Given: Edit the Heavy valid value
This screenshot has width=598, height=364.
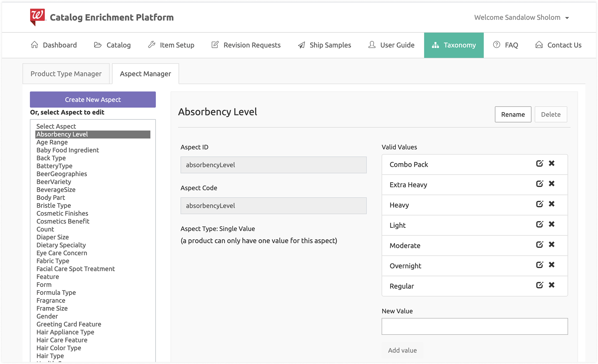Looking at the screenshot, I should [x=539, y=204].
